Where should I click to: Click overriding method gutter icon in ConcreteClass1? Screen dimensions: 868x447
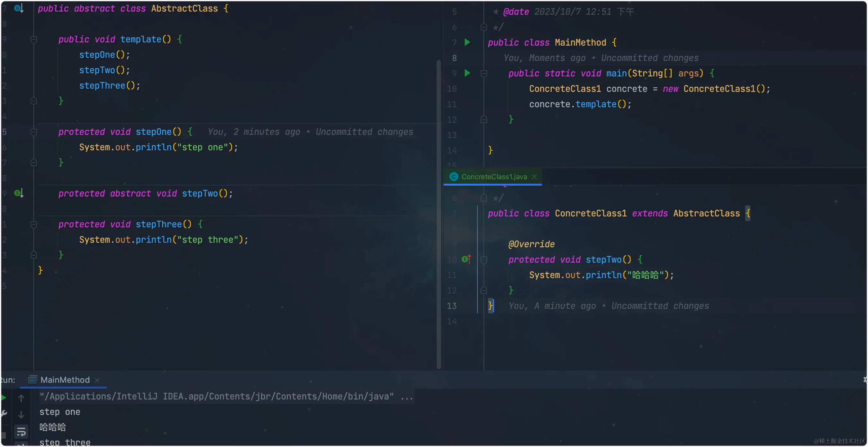(466, 259)
